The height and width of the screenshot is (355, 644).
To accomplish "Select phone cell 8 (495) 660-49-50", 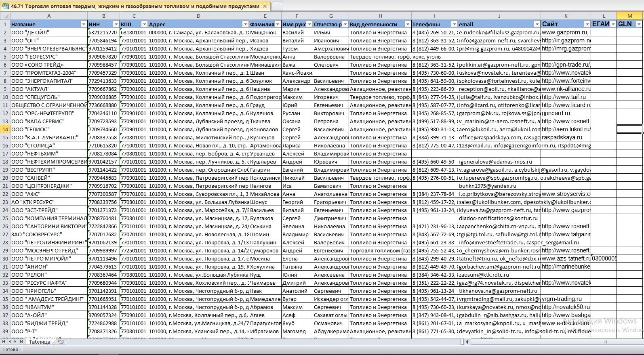I will (x=435, y=162).
